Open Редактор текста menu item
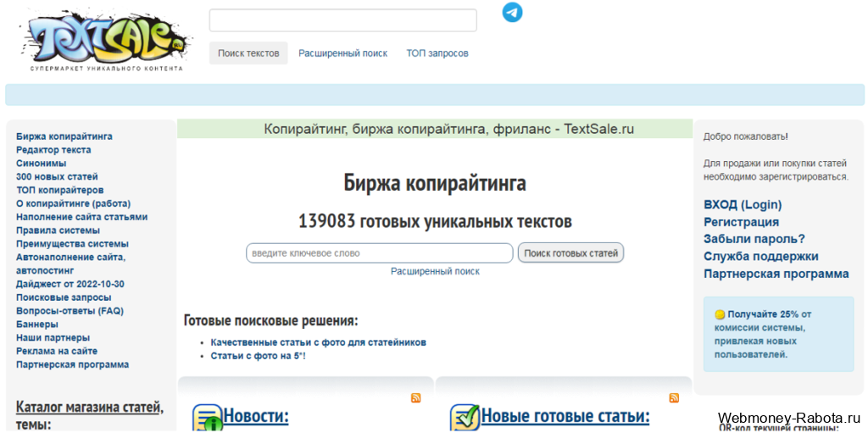The width and height of the screenshot is (868, 433). 53,149
